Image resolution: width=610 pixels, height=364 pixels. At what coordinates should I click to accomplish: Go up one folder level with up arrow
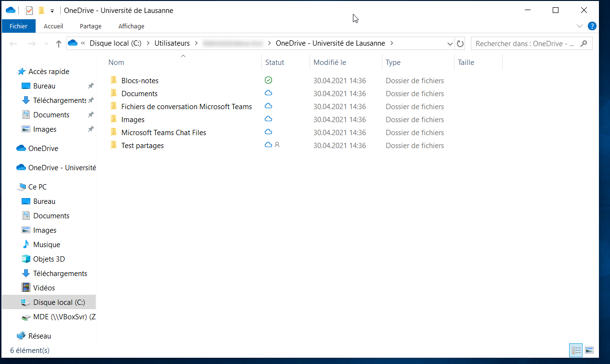(x=59, y=44)
